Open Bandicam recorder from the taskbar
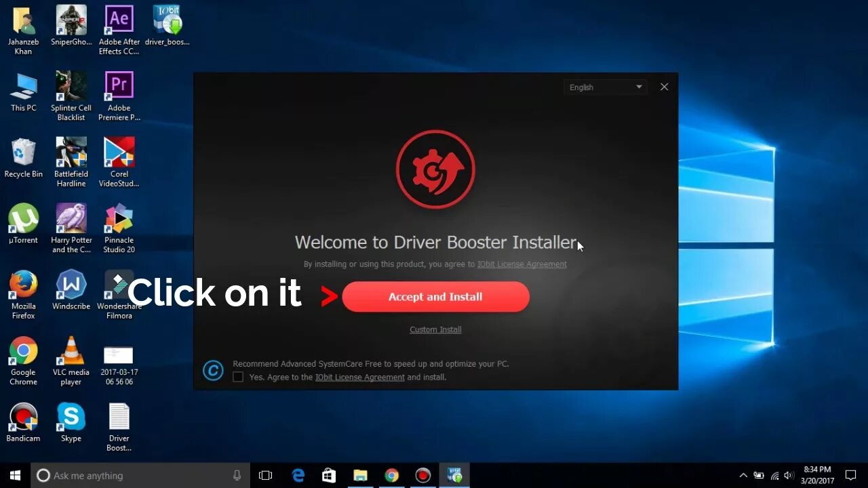The height and width of the screenshot is (488, 868). pyautogui.click(x=422, y=475)
